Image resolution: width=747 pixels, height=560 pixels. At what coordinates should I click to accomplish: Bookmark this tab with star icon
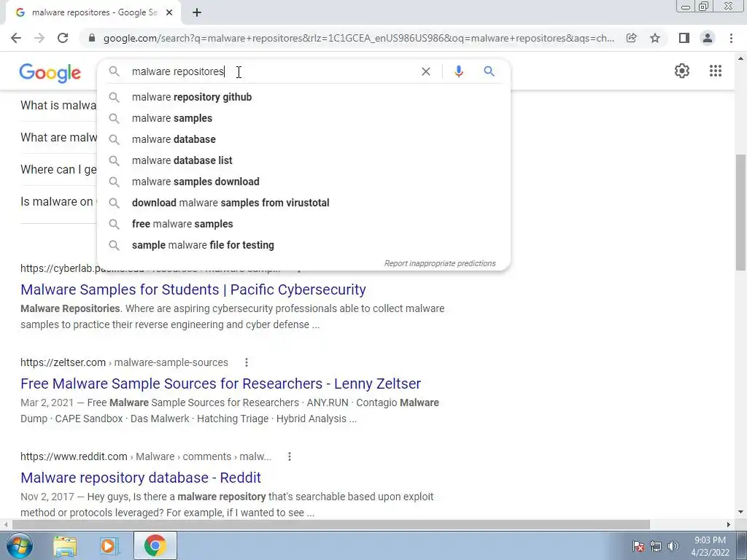point(655,38)
